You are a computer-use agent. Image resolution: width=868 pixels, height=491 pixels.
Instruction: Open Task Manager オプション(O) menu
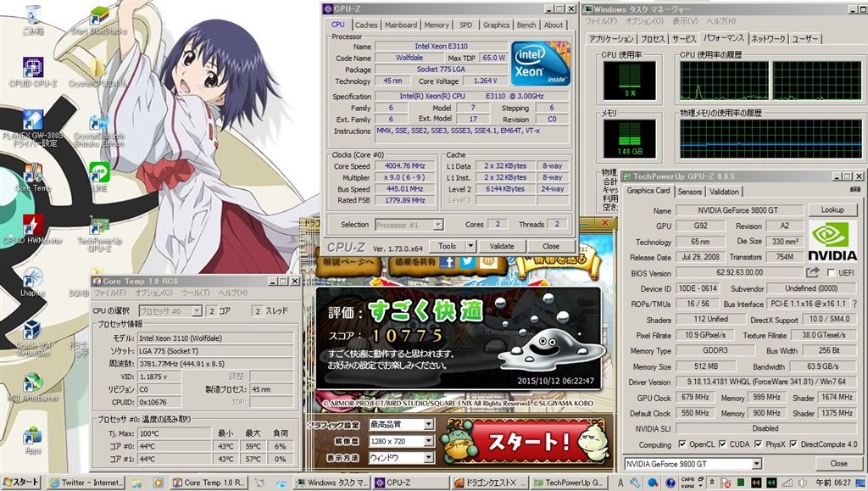coord(644,21)
